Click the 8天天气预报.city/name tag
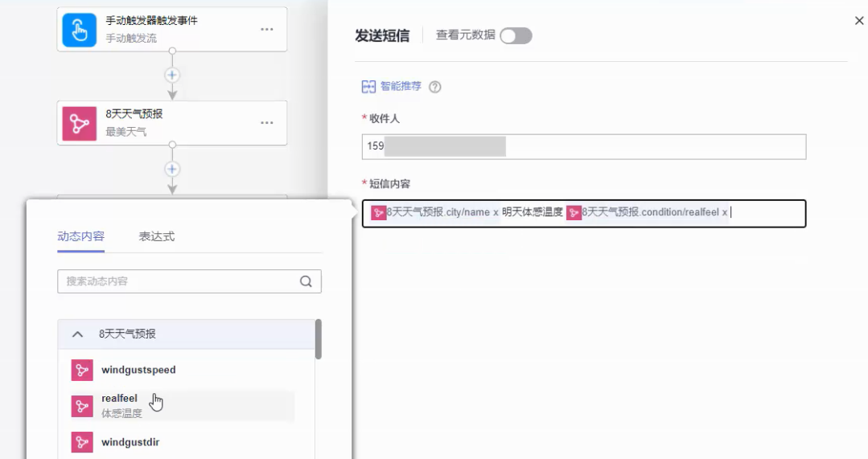The height and width of the screenshot is (459, 868). (436, 212)
